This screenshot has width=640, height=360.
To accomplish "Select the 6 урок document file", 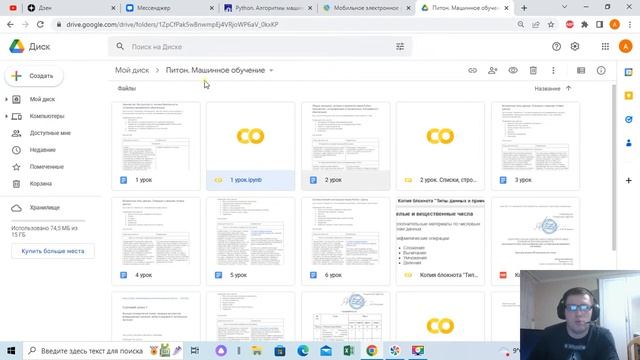I will pyautogui.click(x=346, y=241).
